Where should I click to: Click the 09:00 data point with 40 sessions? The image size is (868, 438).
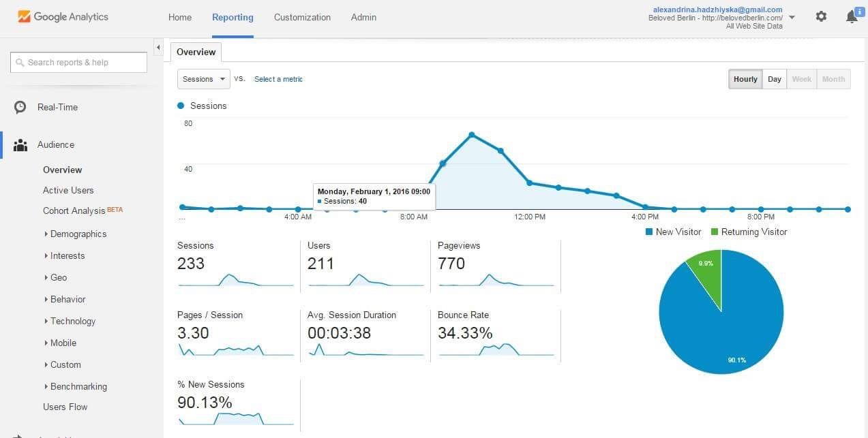(443, 163)
